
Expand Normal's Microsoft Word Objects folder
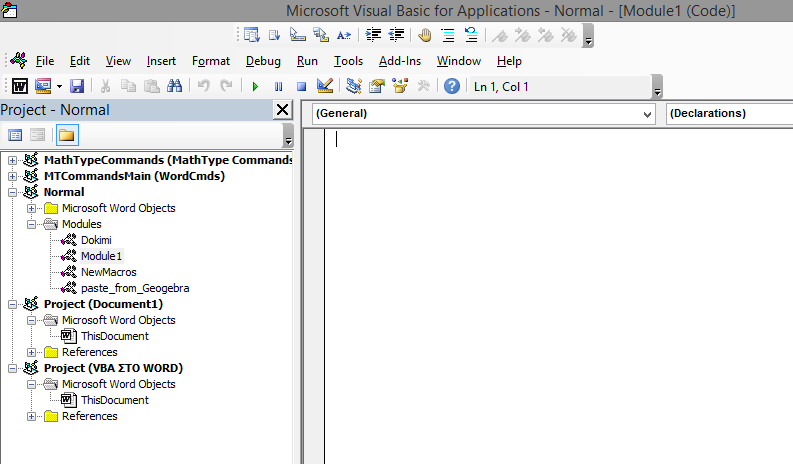point(31,208)
